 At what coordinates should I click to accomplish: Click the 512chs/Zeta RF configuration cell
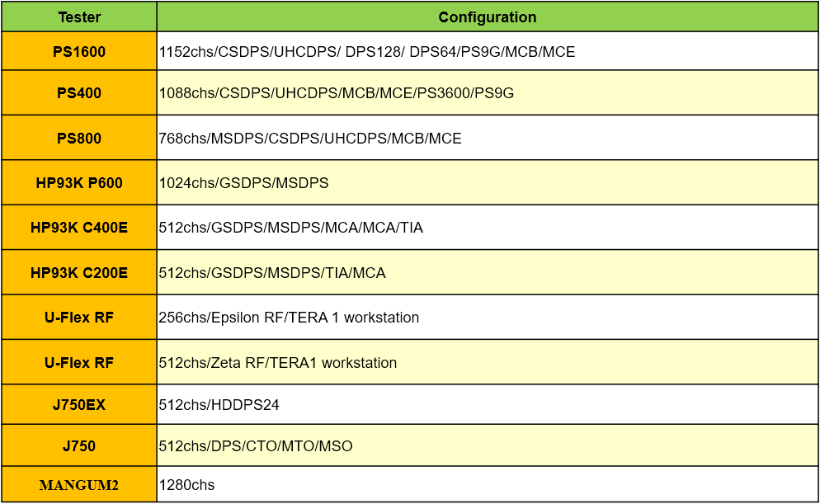[x=488, y=362]
